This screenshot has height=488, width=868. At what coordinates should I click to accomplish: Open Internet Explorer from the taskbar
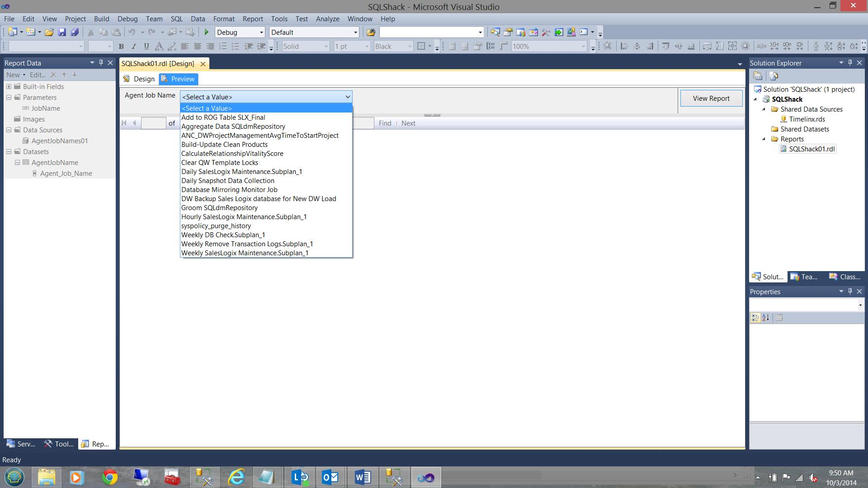pyautogui.click(x=236, y=477)
